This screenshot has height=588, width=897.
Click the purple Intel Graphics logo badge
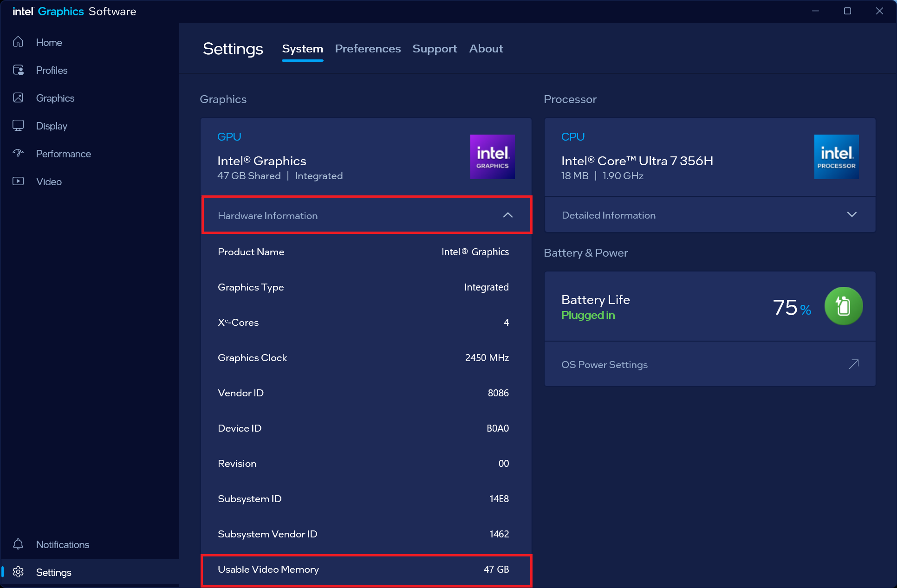click(493, 157)
